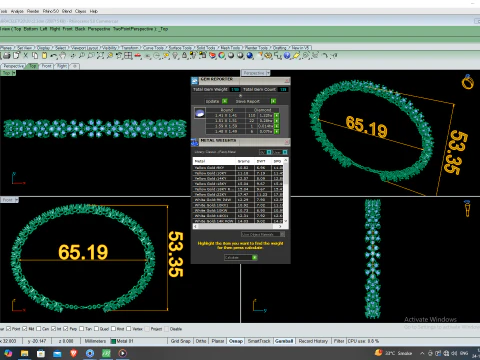Toggle Grid Snap in status bar
Viewport: 480px width, 360px height.
(180, 341)
